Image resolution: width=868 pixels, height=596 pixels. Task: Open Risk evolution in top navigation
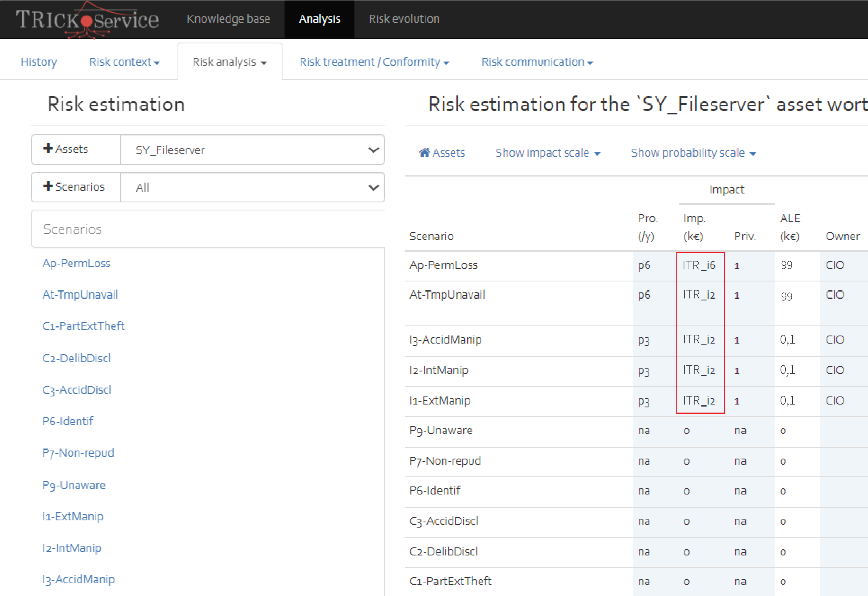(x=404, y=19)
